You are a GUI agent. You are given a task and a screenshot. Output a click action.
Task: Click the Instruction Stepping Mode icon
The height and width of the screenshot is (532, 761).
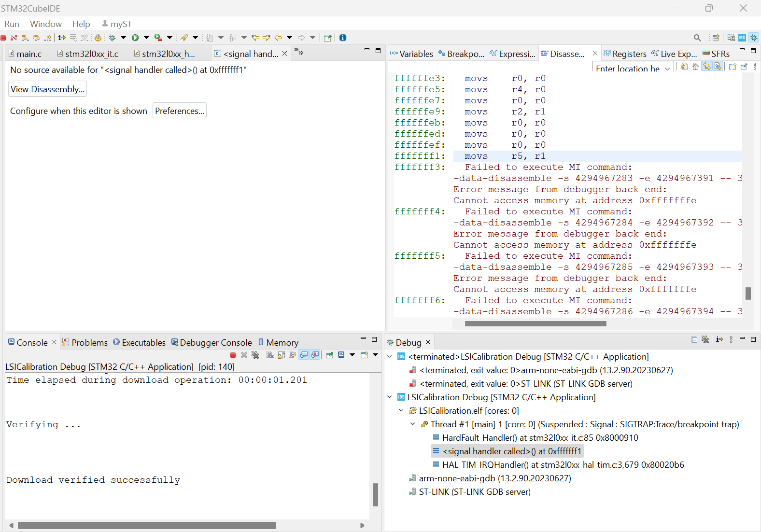pos(62,38)
